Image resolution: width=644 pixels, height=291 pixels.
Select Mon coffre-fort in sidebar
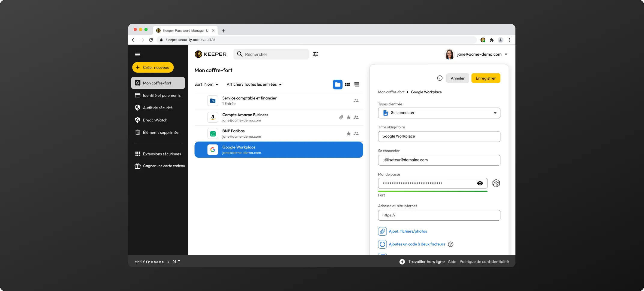click(158, 83)
